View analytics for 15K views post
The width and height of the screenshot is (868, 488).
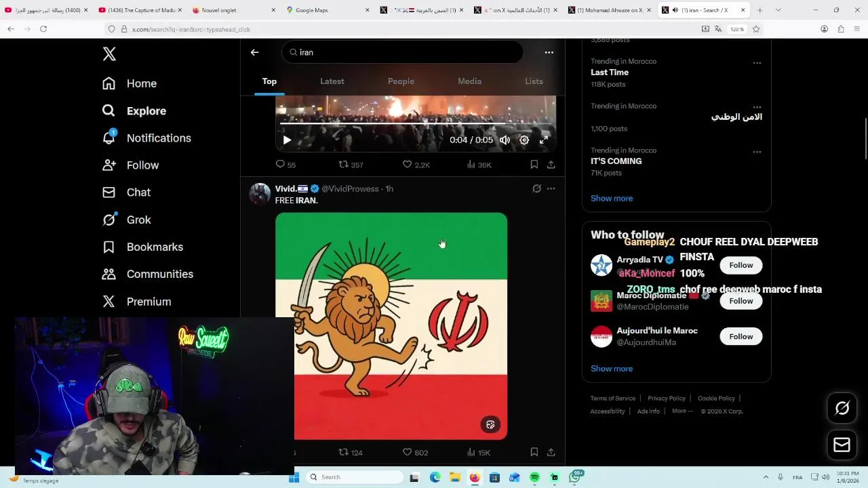(x=478, y=453)
